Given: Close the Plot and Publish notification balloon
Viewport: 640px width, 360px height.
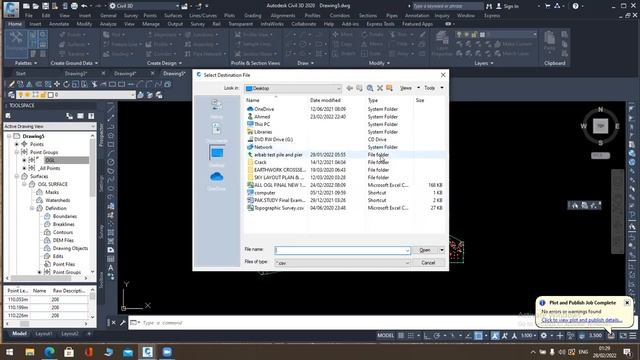Looking at the screenshot, I should (x=627, y=303).
